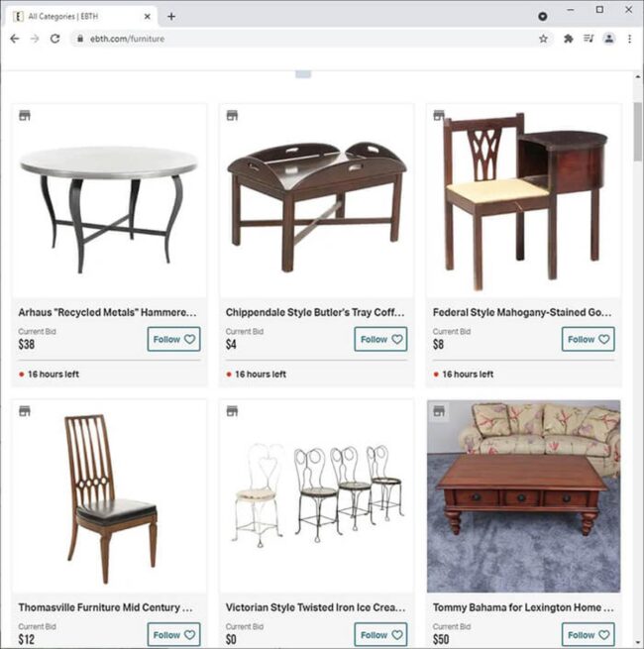Follow the Arhaus Recycled Metals table

click(x=173, y=339)
